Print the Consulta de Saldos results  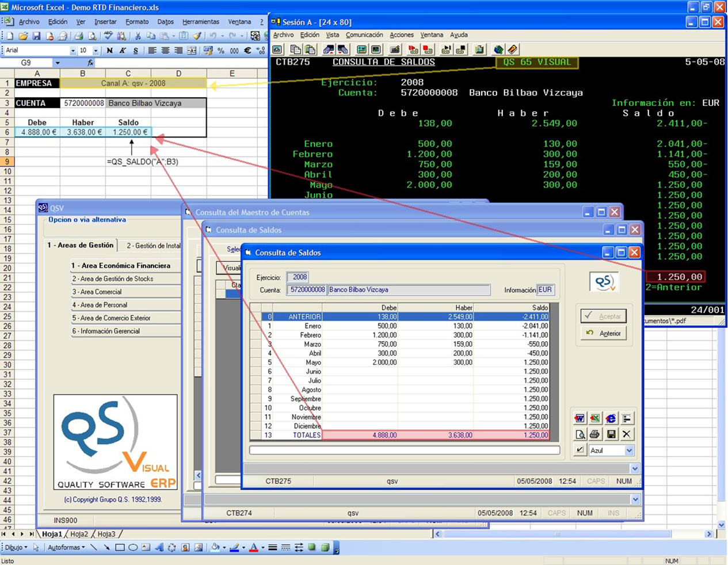[x=594, y=434]
